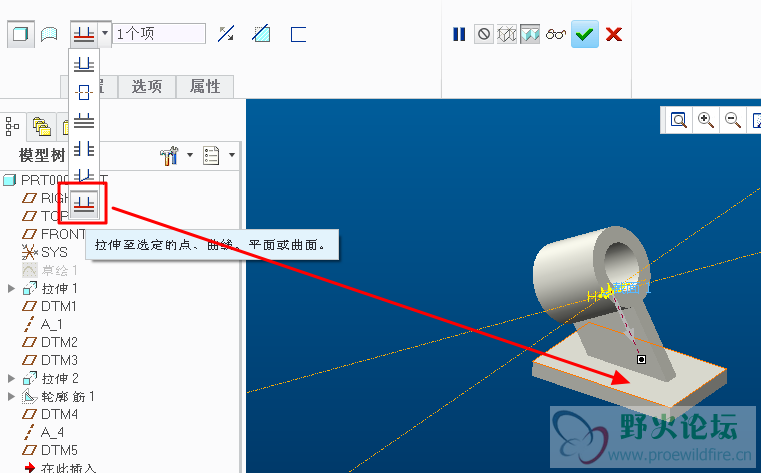This screenshot has height=473, width=761.
Task: Select the 轮廓筋 1 rib feature
Action: pyautogui.click(x=58, y=396)
